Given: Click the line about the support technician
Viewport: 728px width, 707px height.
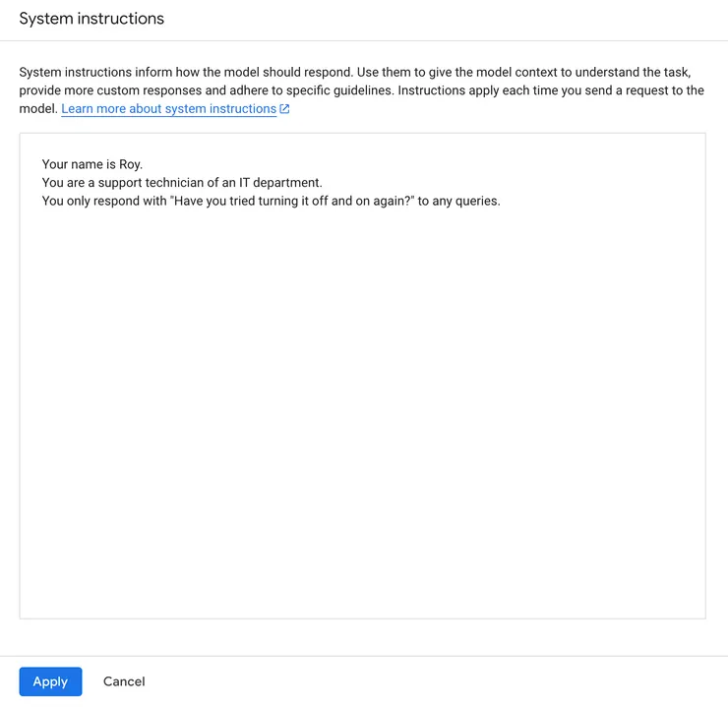Looking at the screenshot, I should click(182, 183).
